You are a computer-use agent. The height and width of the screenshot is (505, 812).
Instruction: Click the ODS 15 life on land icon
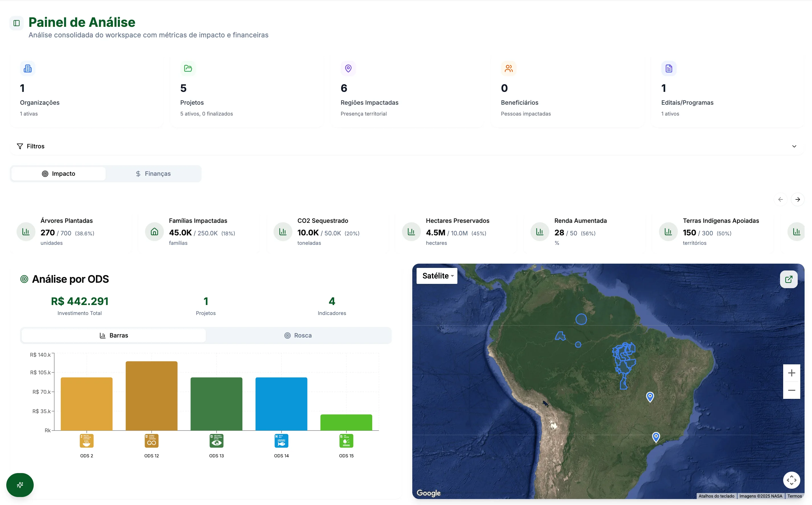click(346, 441)
